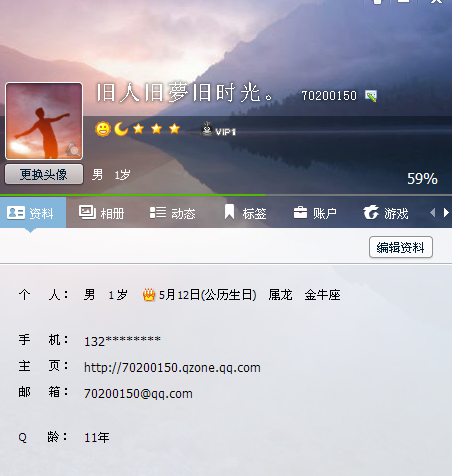452x476 pixels.
Task: Click the 编辑资料 button
Action: [x=401, y=247]
